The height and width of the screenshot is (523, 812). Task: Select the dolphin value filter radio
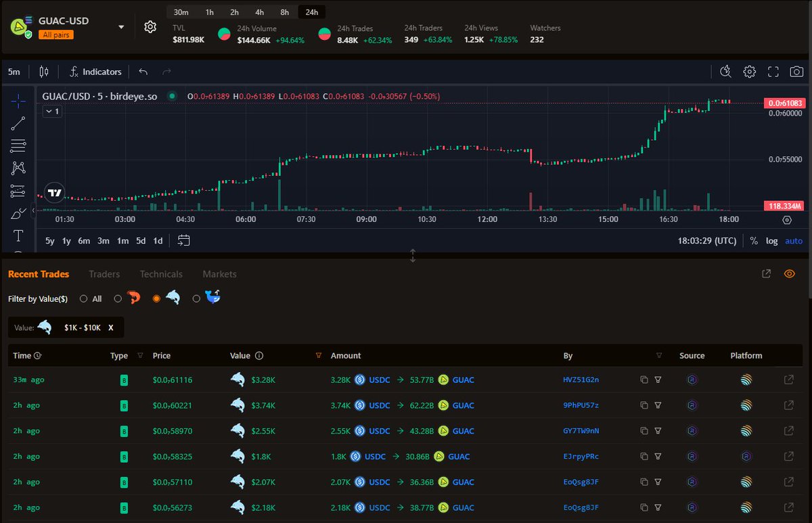pyautogui.click(x=156, y=298)
